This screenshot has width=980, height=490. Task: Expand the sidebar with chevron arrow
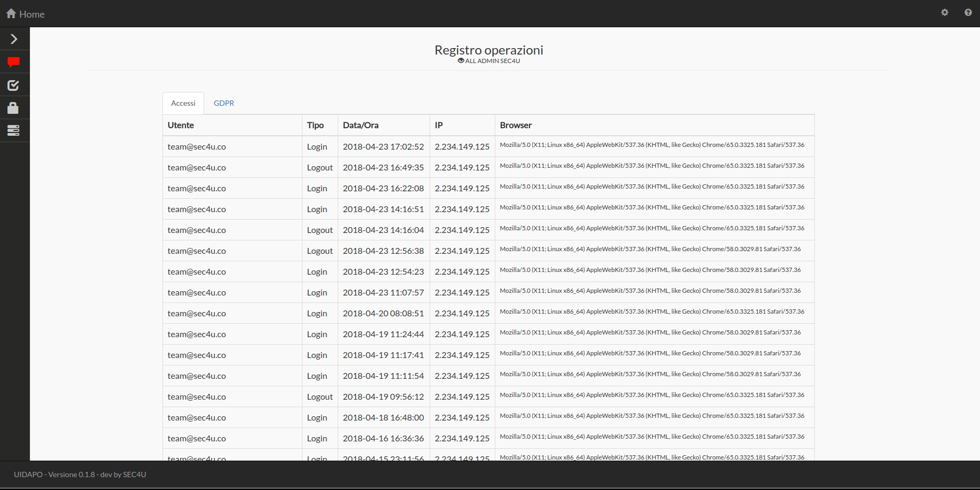click(x=14, y=39)
